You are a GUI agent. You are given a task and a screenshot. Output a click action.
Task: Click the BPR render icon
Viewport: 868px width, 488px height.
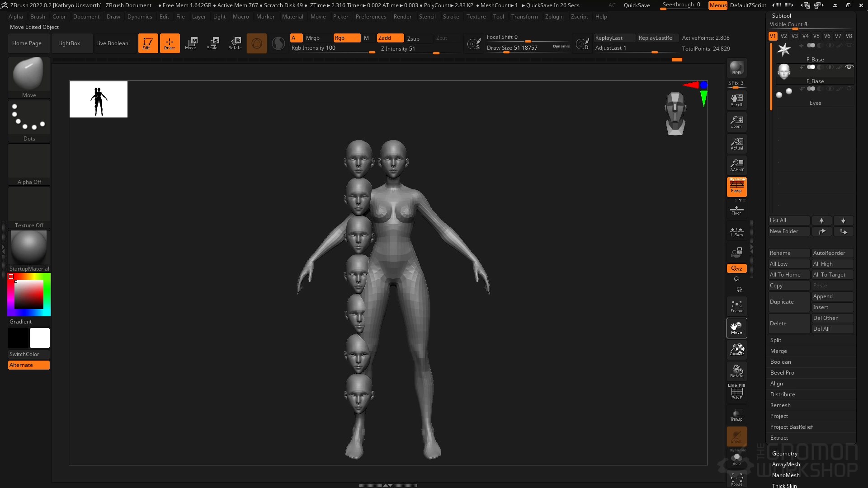[x=736, y=68]
